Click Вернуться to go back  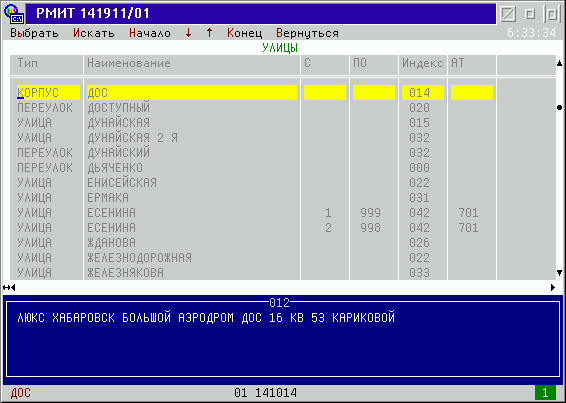(x=308, y=33)
